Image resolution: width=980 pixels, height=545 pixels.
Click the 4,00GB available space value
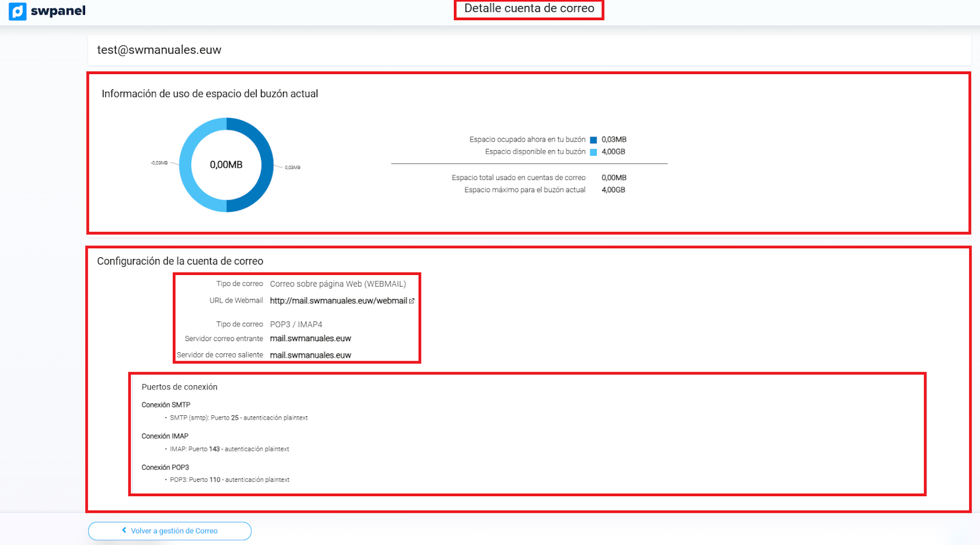coord(613,152)
